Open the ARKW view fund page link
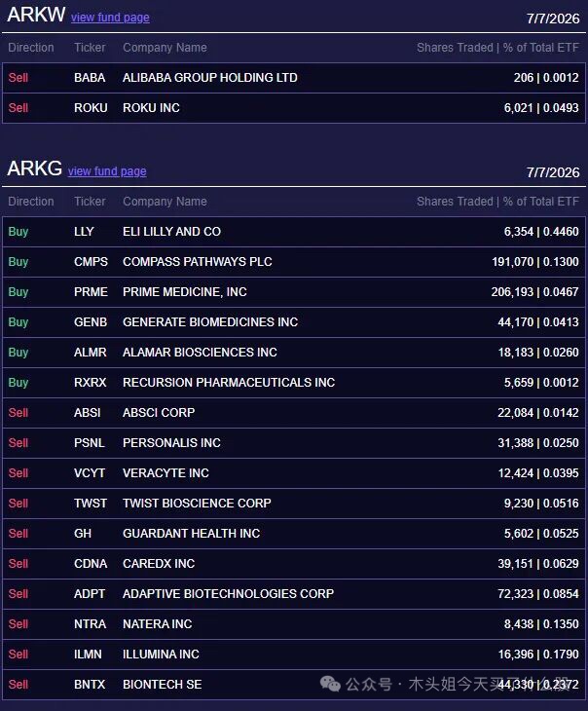 [x=110, y=18]
